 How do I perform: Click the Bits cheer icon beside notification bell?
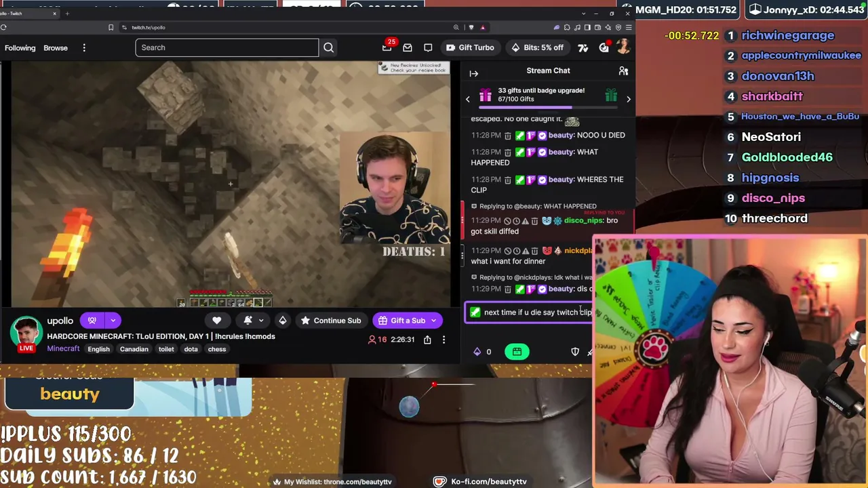pyautogui.click(x=283, y=321)
